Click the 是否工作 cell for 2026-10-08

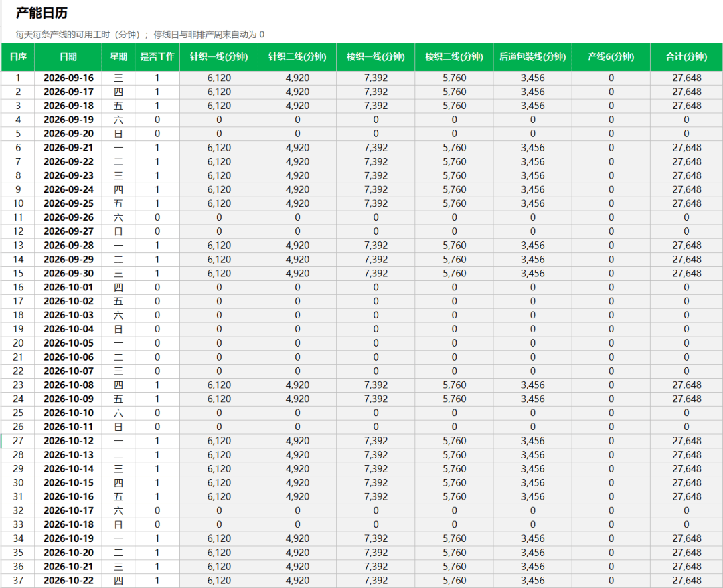coord(157,385)
